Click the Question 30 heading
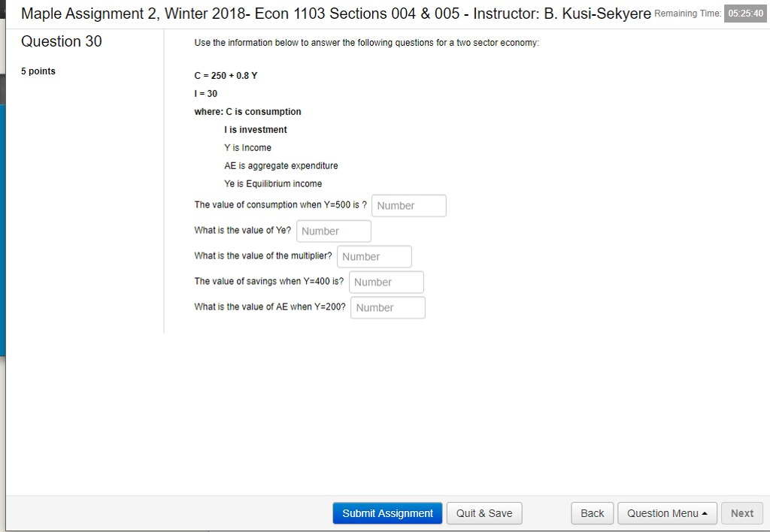Image resolution: width=770 pixels, height=532 pixels. [60, 42]
